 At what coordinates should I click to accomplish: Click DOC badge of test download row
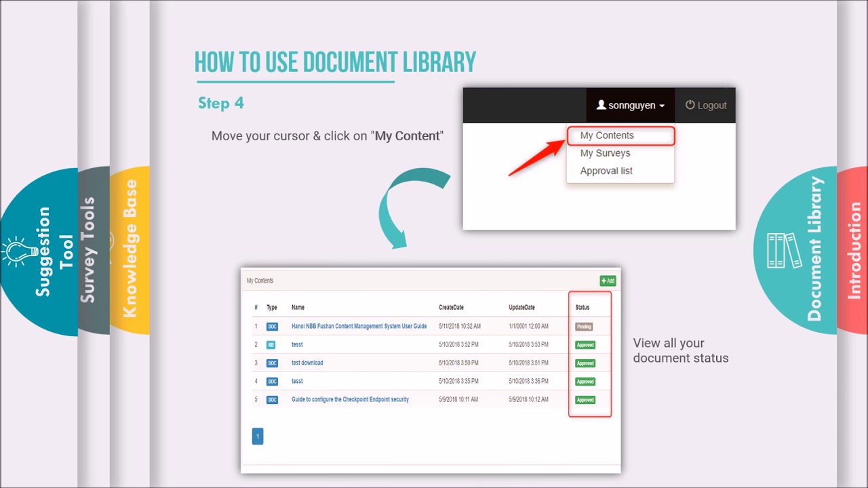point(272,363)
